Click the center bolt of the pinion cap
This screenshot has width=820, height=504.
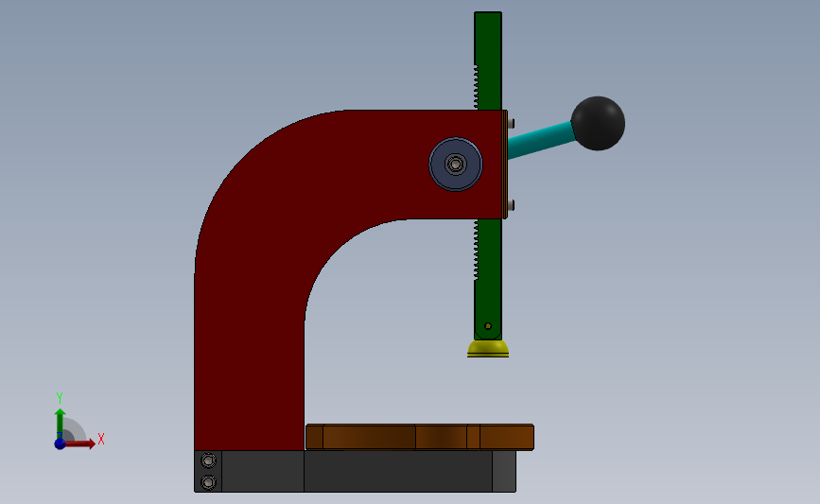click(x=456, y=165)
